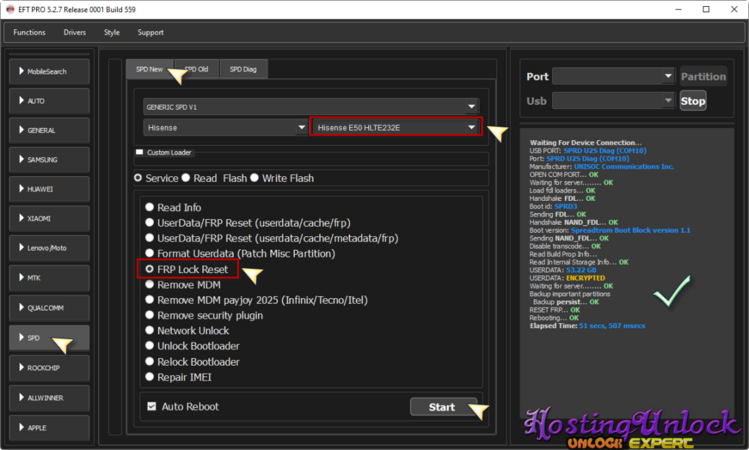Tick the Custom Loader checkbox
This screenshot has height=450, width=749.
(x=140, y=153)
